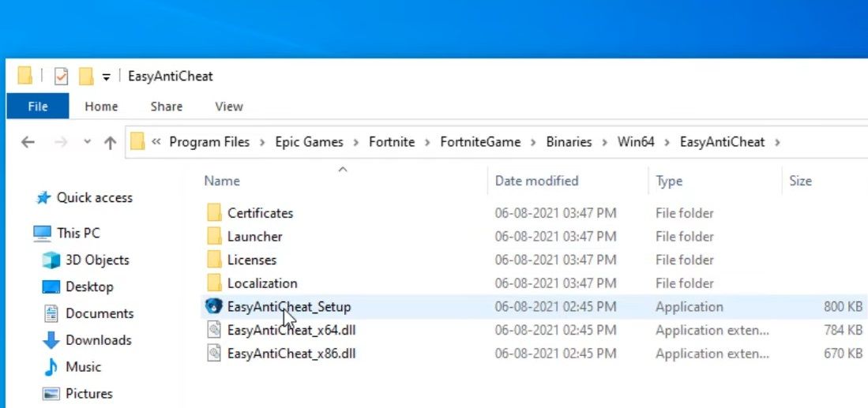Viewport: 868px width, 408px height.
Task: Navigate to Program Files in address bar
Action: pyautogui.click(x=209, y=142)
